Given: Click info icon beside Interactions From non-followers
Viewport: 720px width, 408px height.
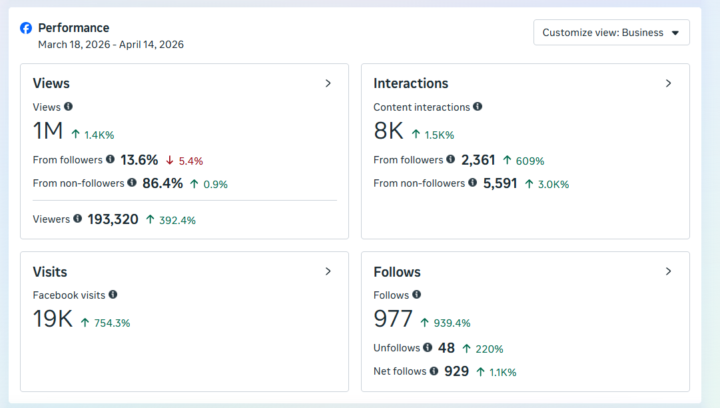Looking at the screenshot, I should pyautogui.click(x=472, y=182).
